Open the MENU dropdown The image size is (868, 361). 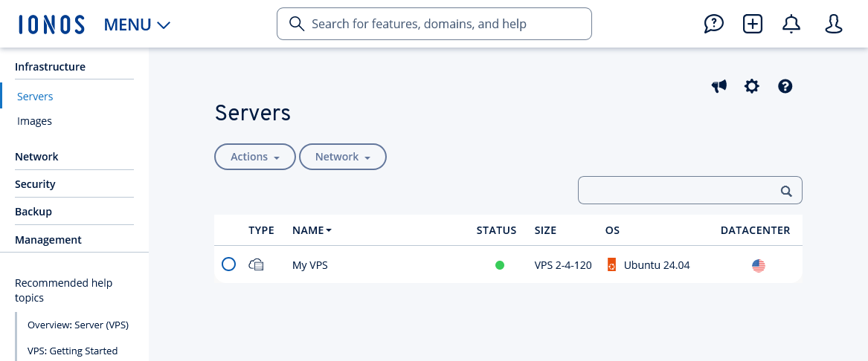tap(138, 25)
